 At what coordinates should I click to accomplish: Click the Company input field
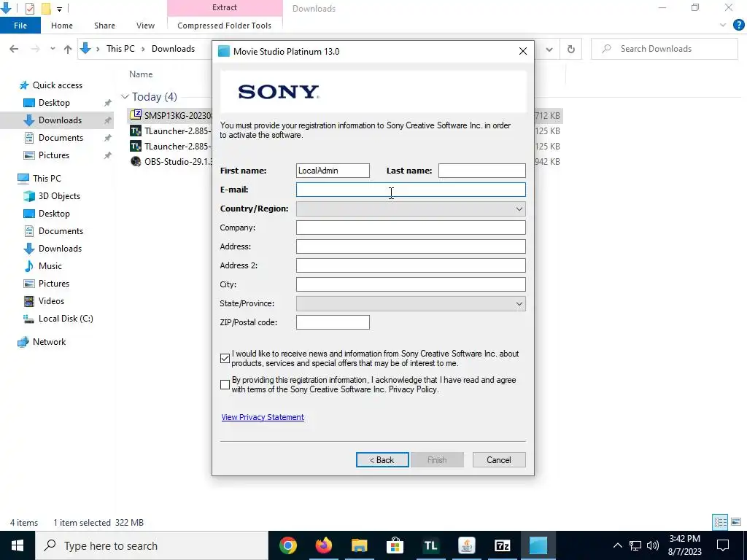411,227
